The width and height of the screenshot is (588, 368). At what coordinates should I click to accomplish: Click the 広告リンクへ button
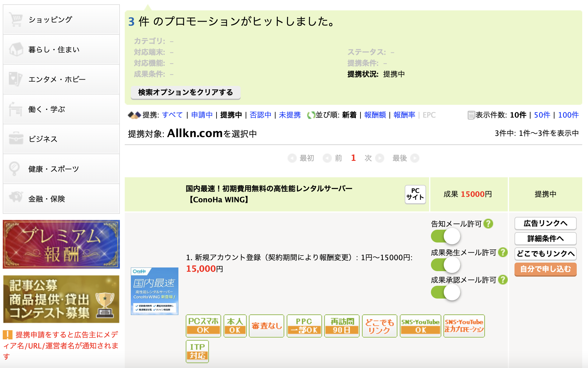[545, 223]
